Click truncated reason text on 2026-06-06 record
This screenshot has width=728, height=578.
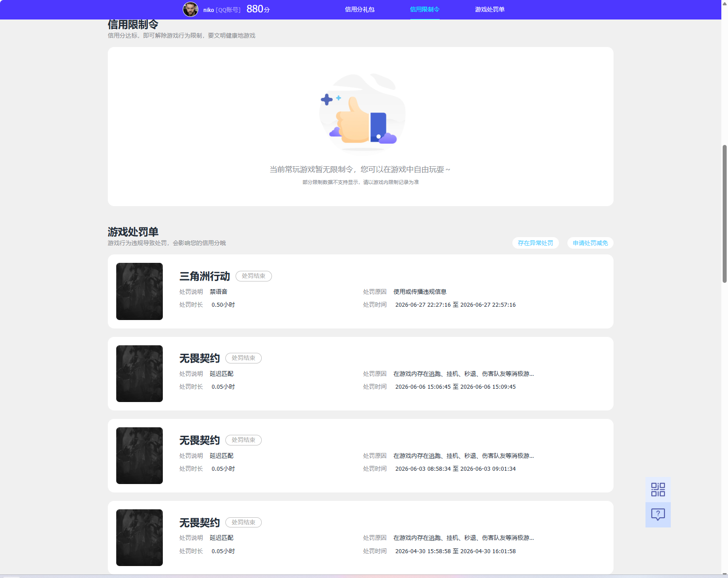[464, 374]
